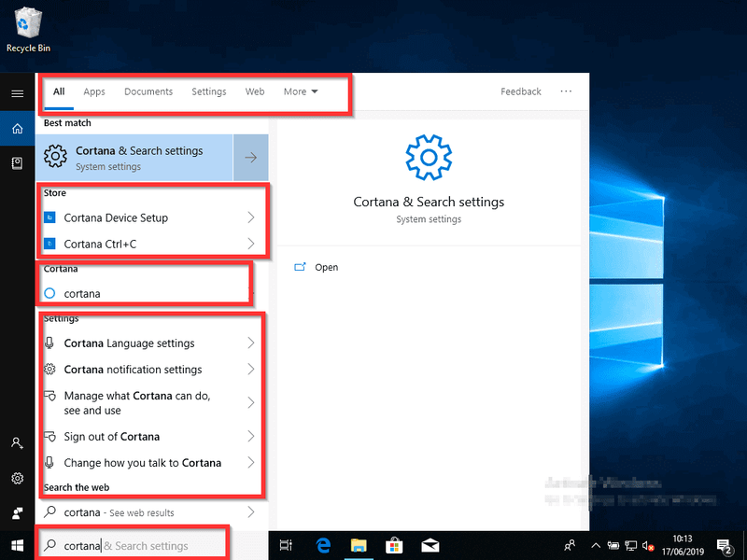Click the add account person icon

(x=17, y=443)
